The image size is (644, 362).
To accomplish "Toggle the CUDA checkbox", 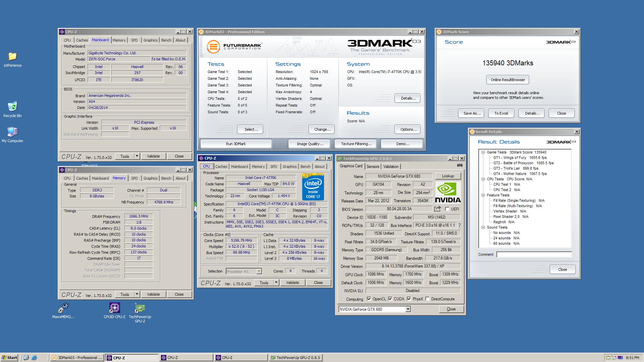I will point(390,299).
